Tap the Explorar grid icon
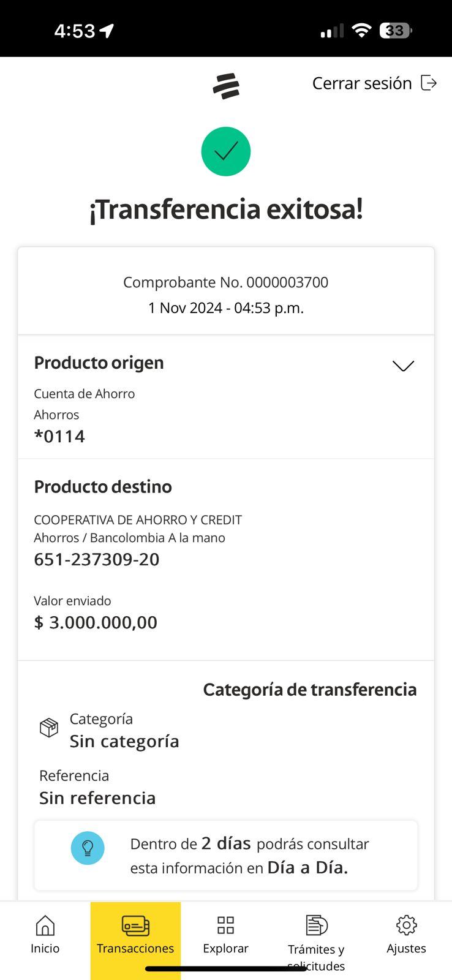Viewport: 452px width, 980px height. pyautogui.click(x=225, y=925)
